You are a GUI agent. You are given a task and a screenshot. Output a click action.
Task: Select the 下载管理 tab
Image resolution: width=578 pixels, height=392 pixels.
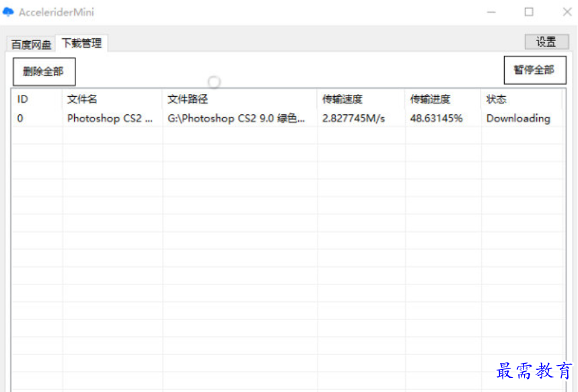(x=81, y=43)
